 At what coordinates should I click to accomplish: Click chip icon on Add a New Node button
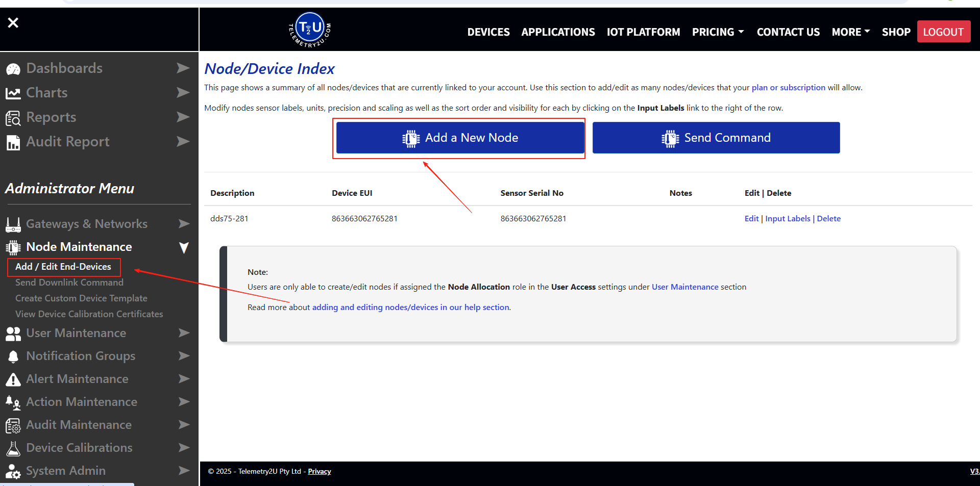pos(411,138)
